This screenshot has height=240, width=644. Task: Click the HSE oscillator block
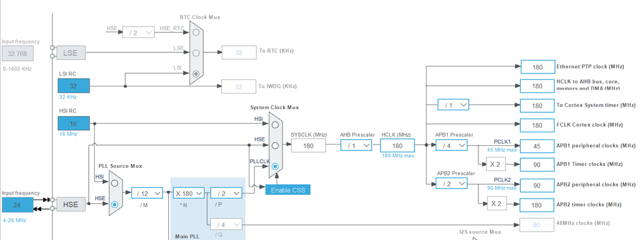point(71,204)
